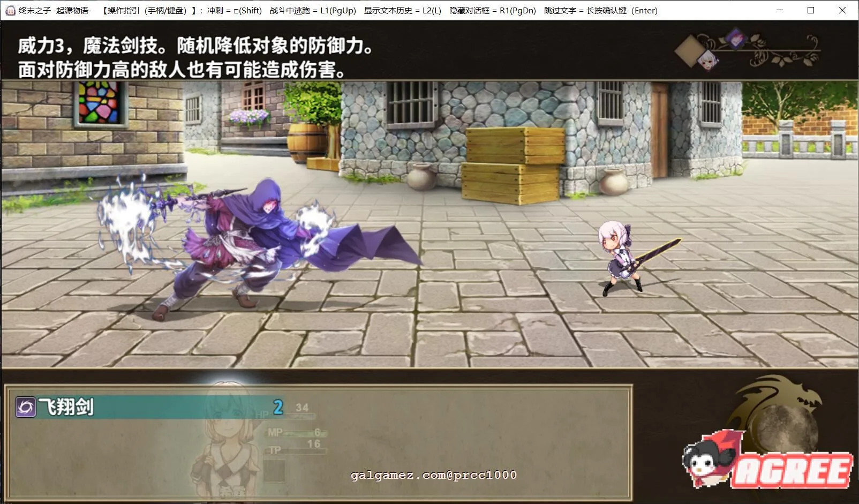Click the skill description text 威力3

[x=41, y=46]
